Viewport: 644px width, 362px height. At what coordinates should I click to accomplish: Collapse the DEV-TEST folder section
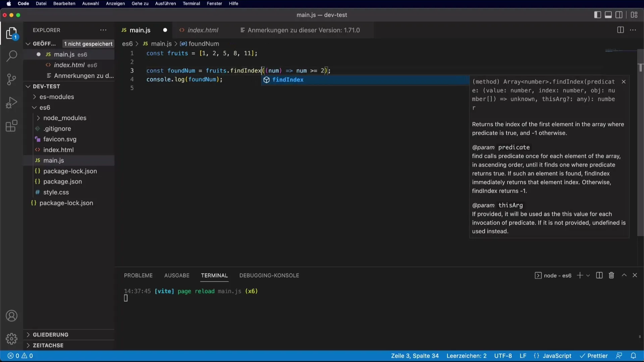(28, 86)
